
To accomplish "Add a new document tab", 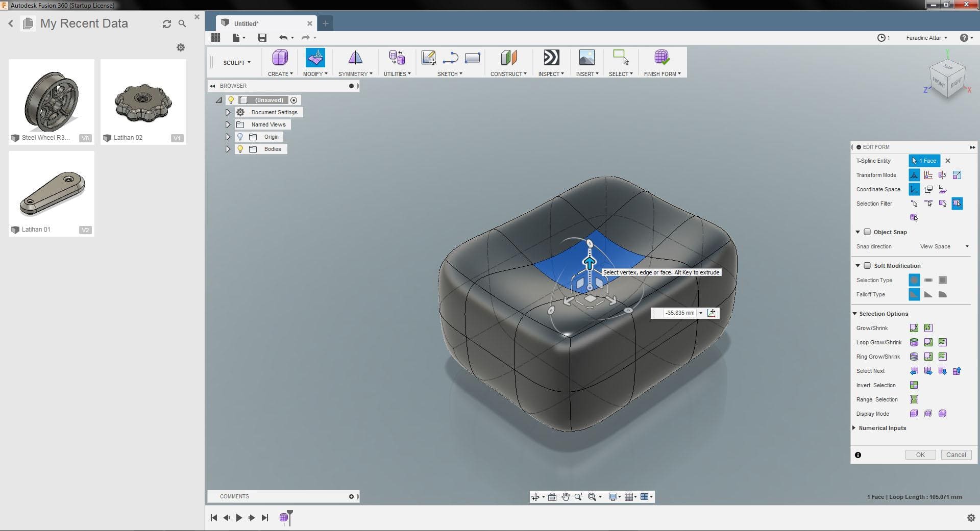I will [325, 23].
